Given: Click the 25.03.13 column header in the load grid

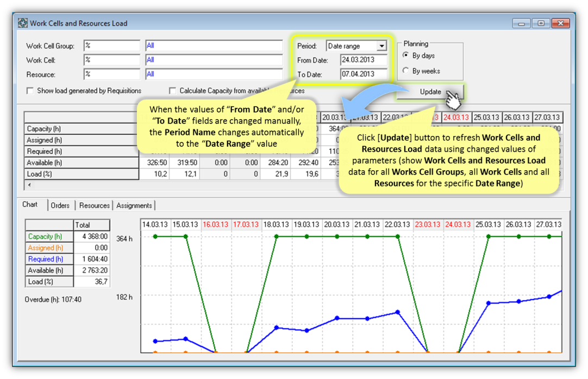Looking at the screenshot, I should (486, 117).
